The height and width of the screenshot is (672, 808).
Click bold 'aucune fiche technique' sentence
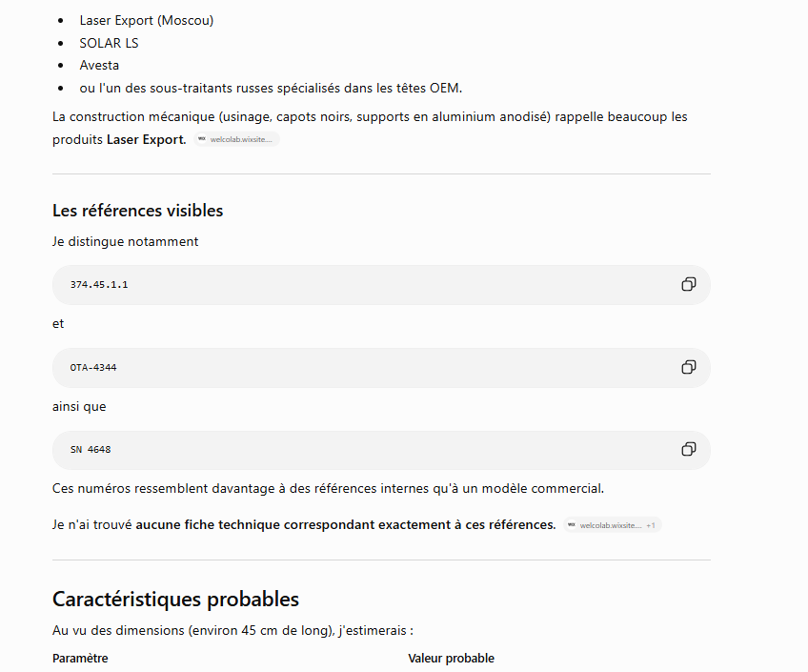coord(346,524)
